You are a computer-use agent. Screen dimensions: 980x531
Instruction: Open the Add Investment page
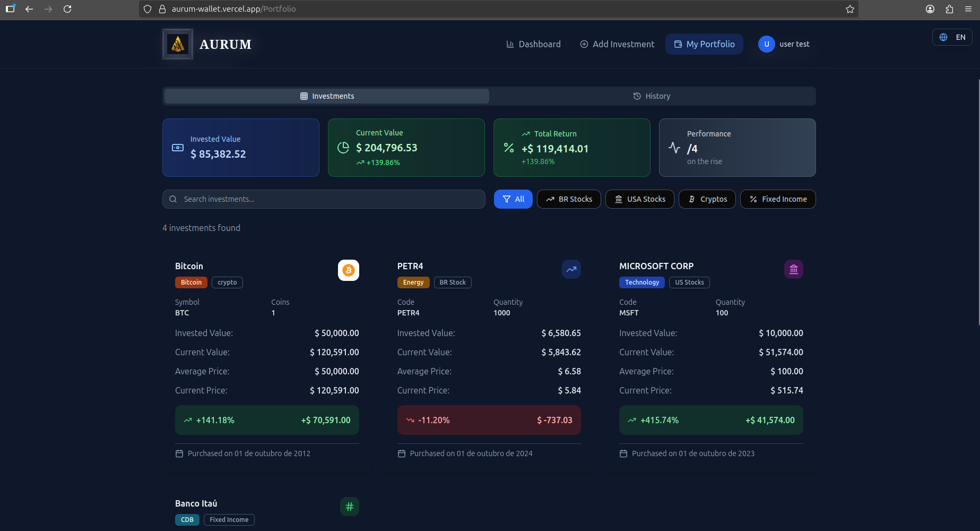(x=617, y=44)
